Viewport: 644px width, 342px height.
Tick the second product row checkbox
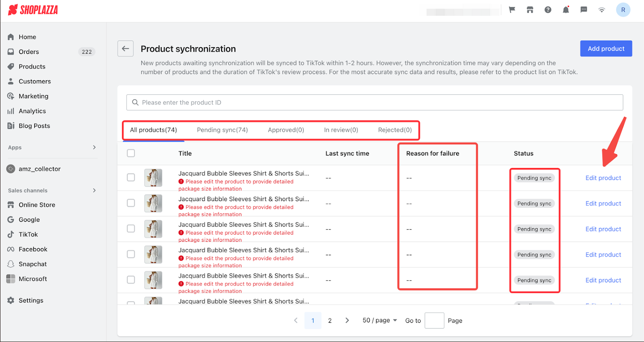click(131, 203)
